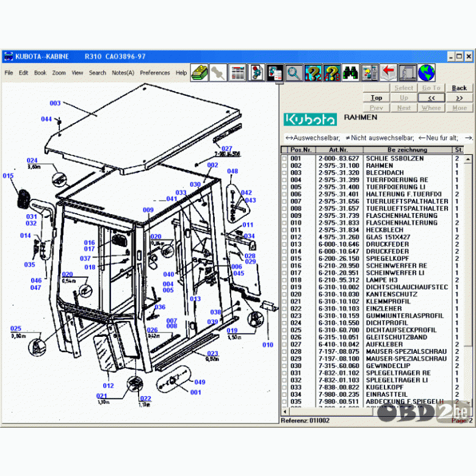Select the row 6-310-.10.159 GUMMIUNTERLASPROFIL
Image resolution: width=476 pixels, height=476 pixels.
(x=373, y=316)
